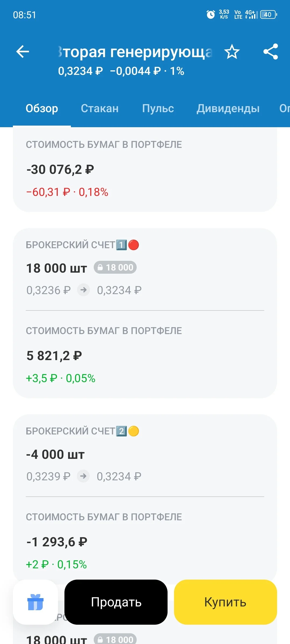Tap the partially visible tab after Дивиденды
The image size is (290, 644).
click(284, 108)
